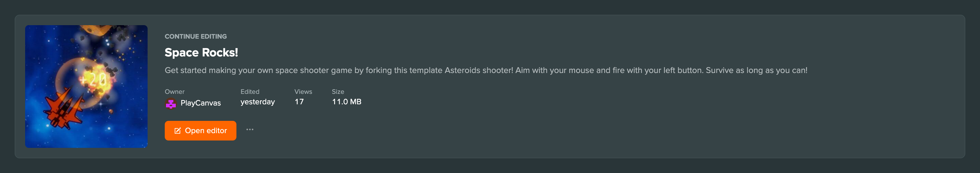980x173 pixels.
Task: Open the editor for Space Rocks!
Action: pyautogui.click(x=200, y=131)
